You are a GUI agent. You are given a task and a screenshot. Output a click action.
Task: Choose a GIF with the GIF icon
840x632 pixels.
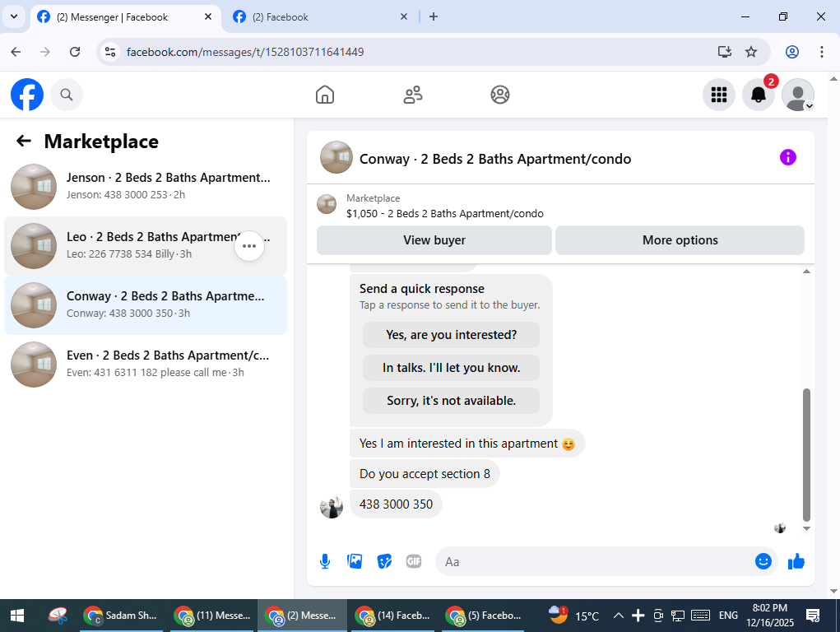(414, 561)
